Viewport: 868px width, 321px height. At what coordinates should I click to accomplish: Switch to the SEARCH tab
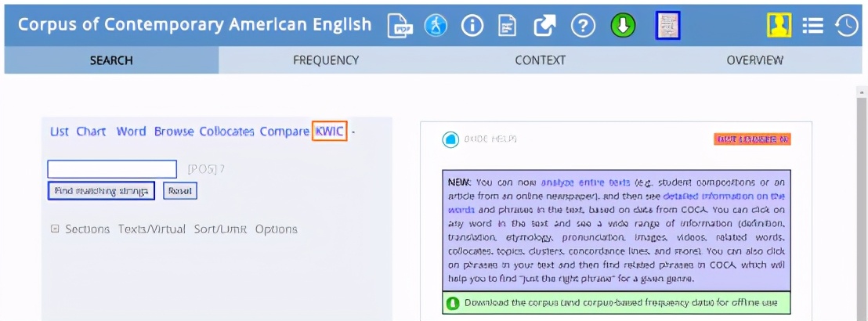pos(111,60)
